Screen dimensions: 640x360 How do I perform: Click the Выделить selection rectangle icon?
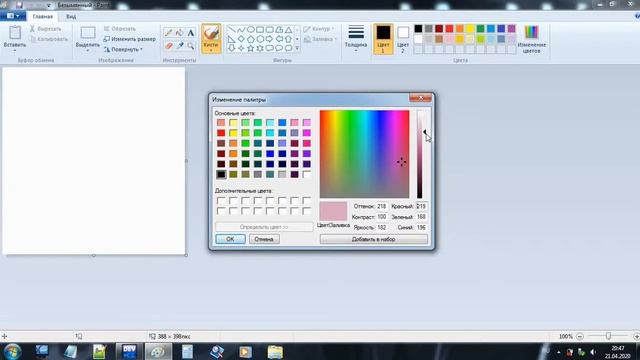pyautogui.click(x=88, y=33)
